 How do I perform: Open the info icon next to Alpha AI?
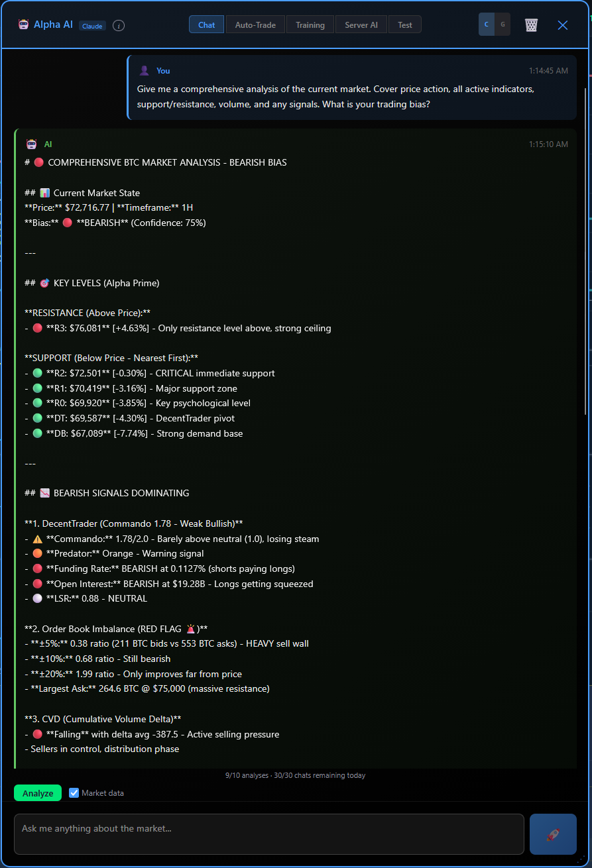pyautogui.click(x=118, y=25)
